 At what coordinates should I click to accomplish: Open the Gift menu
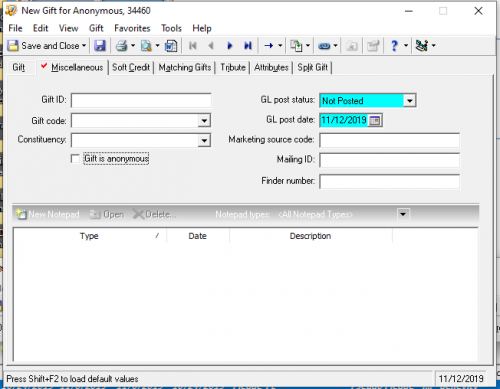click(x=96, y=28)
